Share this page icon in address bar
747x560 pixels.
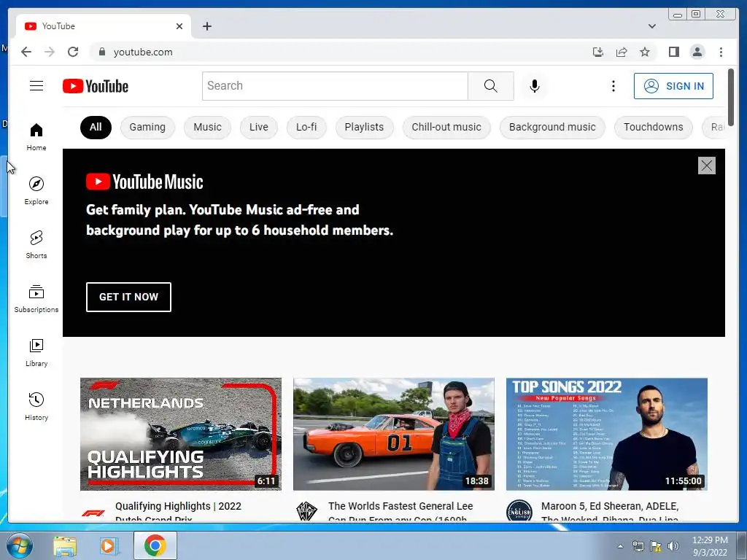[x=622, y=52]
